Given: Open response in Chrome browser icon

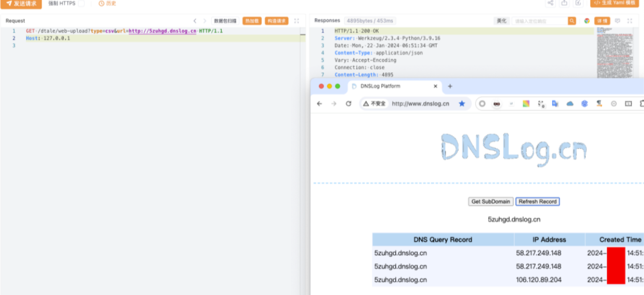Looking at the screenshot, I should (x=587, y=21).
